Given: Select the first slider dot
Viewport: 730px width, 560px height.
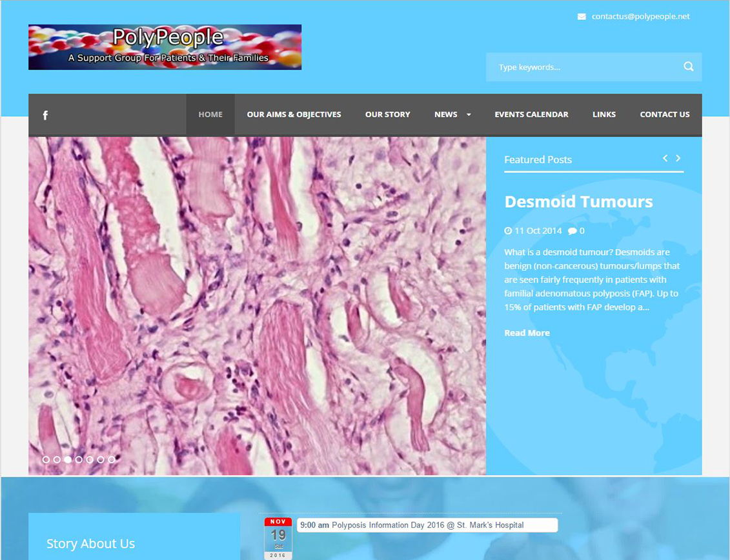Looking at the screenshot, I should pos(46,459).
